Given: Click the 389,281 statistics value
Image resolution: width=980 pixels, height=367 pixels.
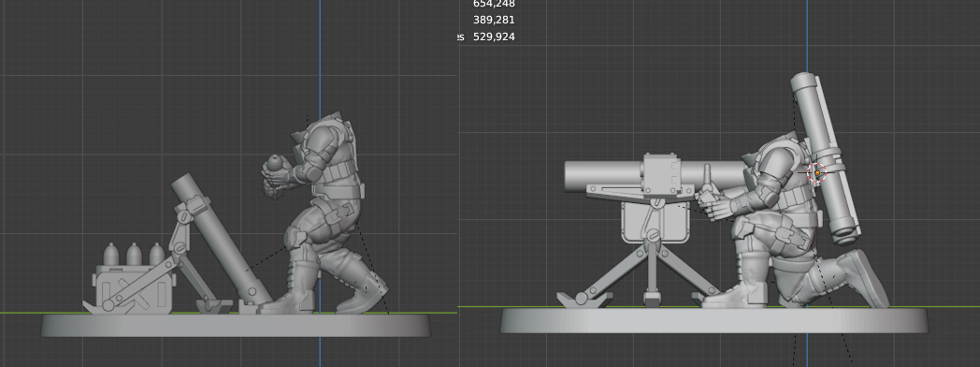Looking at the screenshot, I should coord(494,20).
